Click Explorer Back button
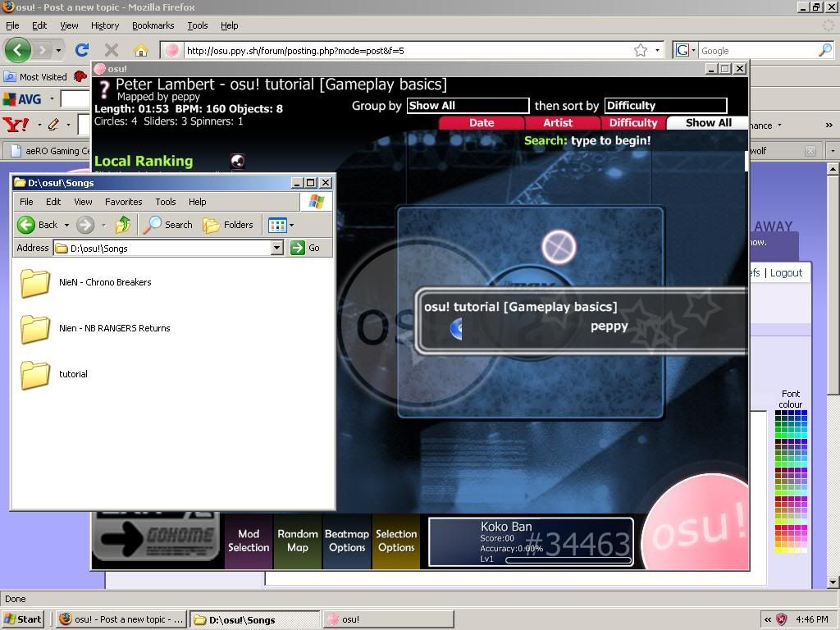840x630 pixels. tap(38, 225)
